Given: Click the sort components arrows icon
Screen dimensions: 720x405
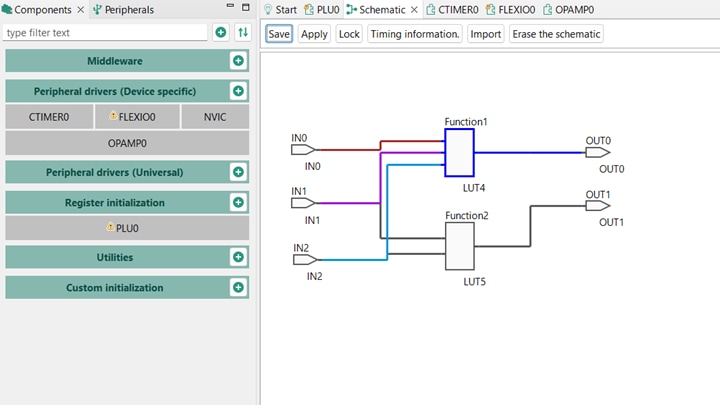Looking at the screenshot, I should click(242, 33).
